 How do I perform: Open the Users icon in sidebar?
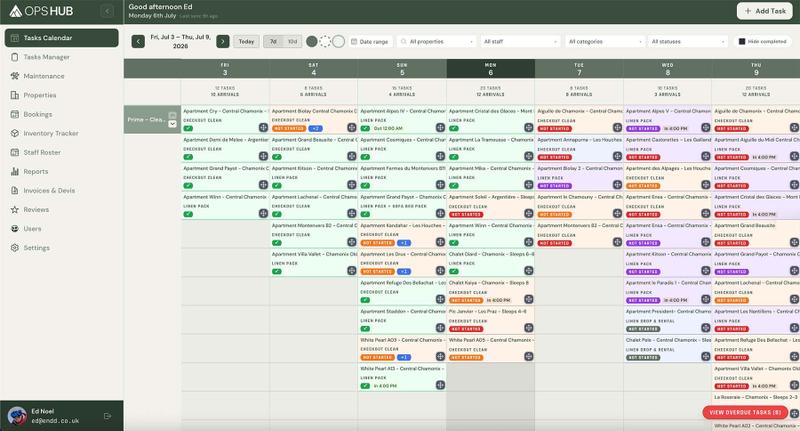(15, 229)
